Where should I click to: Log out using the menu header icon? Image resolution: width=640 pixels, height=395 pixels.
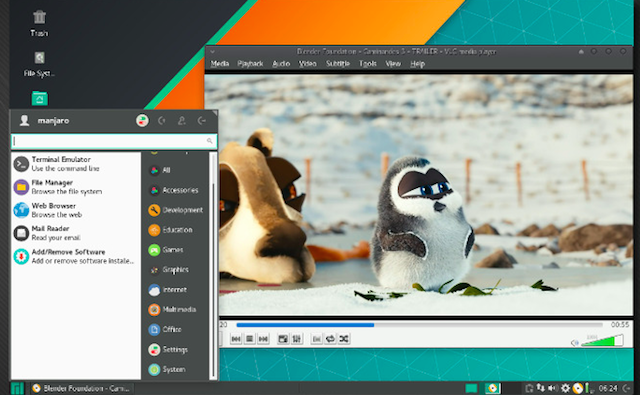[x=202, y=120]
